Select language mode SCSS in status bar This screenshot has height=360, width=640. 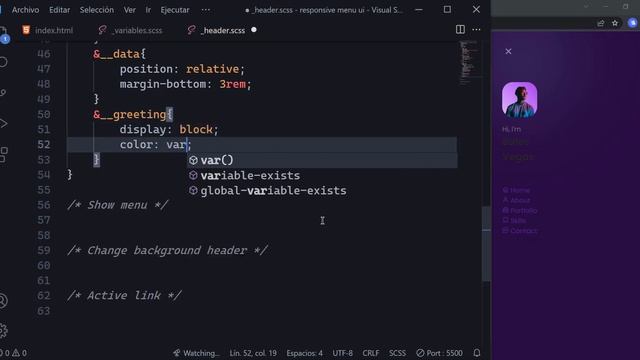pos(397,353)
